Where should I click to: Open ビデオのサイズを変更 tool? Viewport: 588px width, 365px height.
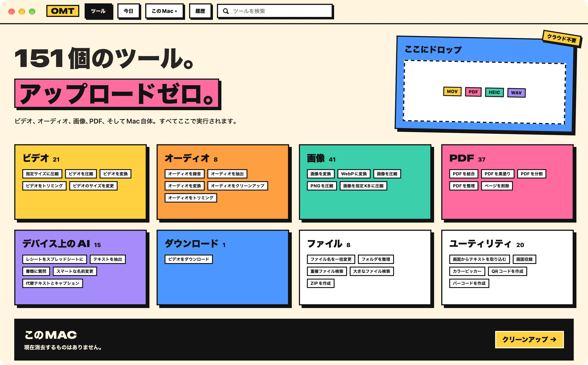pos(94,186)
